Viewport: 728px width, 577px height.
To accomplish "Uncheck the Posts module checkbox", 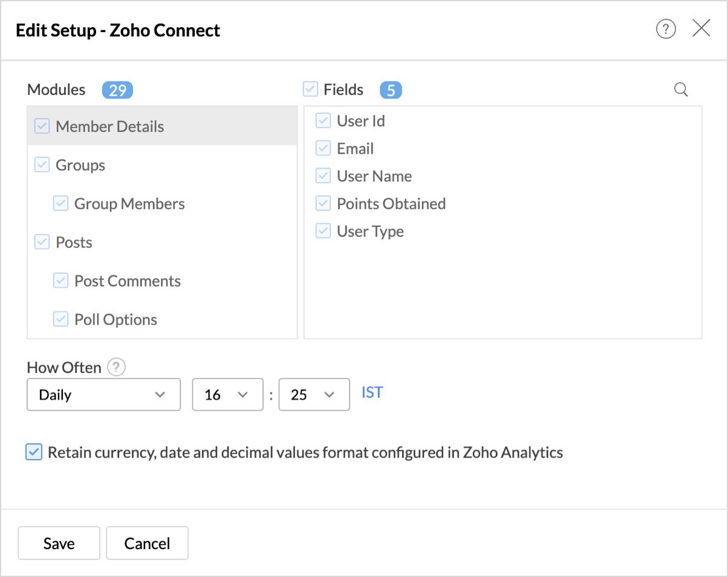I will (x=42, y=243).
